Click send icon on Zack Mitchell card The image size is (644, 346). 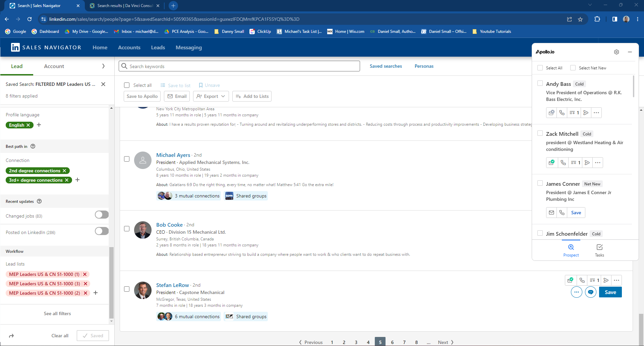[x=587, y=163]
